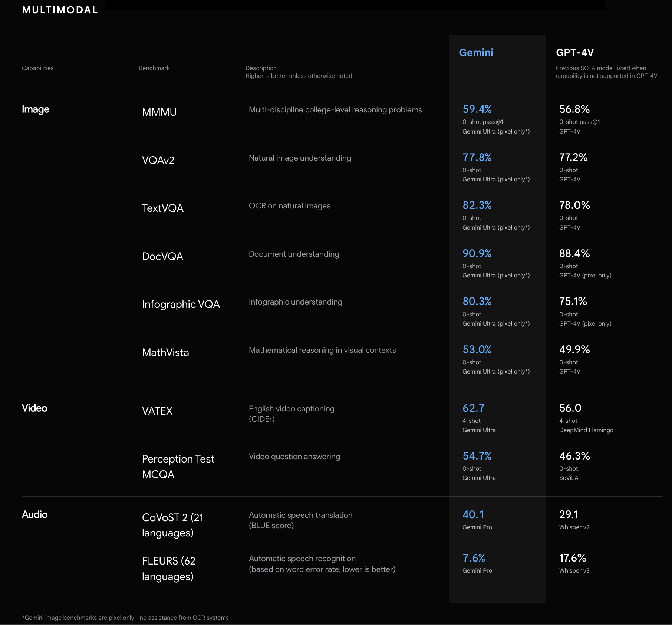672x625 pixels.
Task: Click GPT-4V's 88.4% DocVQA score
Action: [x=574, y=254]
